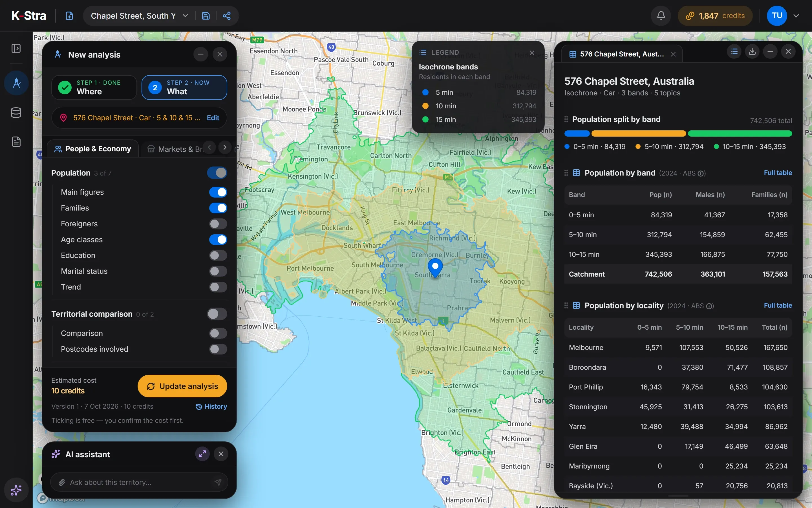Image resolution: width=812 pixels, height=508 pixels.
Task: Open Full table for Population by locality
Action: point(778,305)
